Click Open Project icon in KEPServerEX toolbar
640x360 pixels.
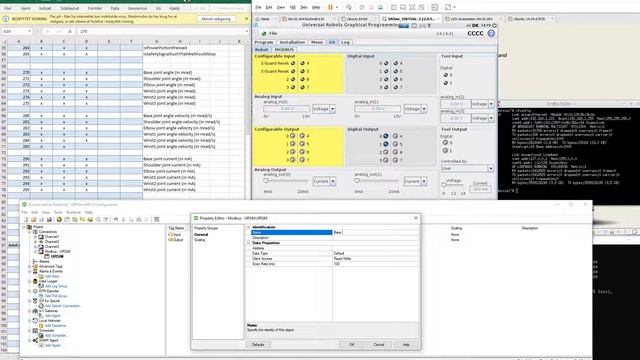33,219
